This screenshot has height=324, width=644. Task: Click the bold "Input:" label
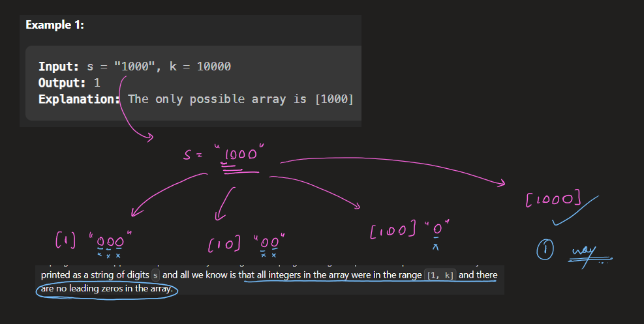[59, 66]
